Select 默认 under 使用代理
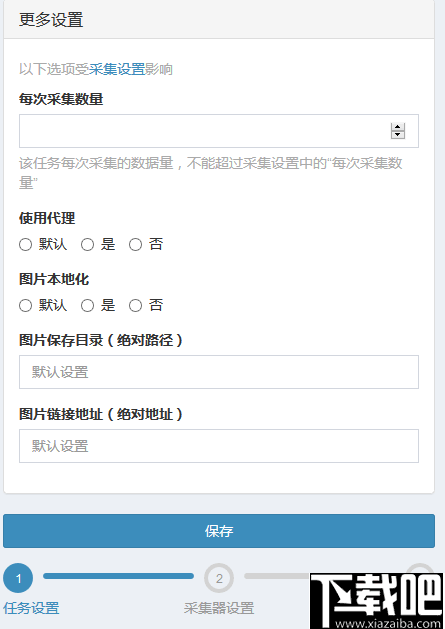The height and width of the screenshot is (629, 445). [x=25, y=244]
